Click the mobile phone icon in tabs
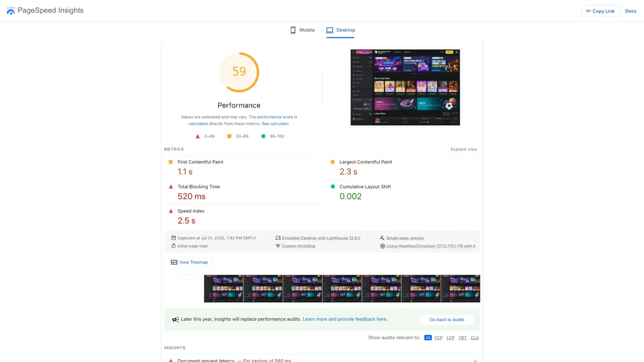This screenshot has width=644, height=362. tap(293, 30)
